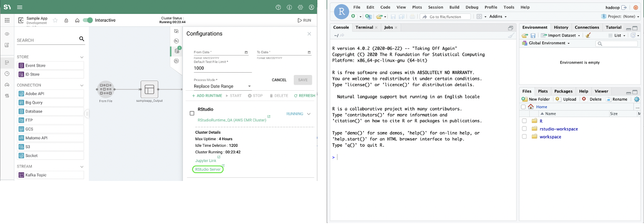Open the apps grid icon beside Sample App
644x224 pixels.
[7, 20]
